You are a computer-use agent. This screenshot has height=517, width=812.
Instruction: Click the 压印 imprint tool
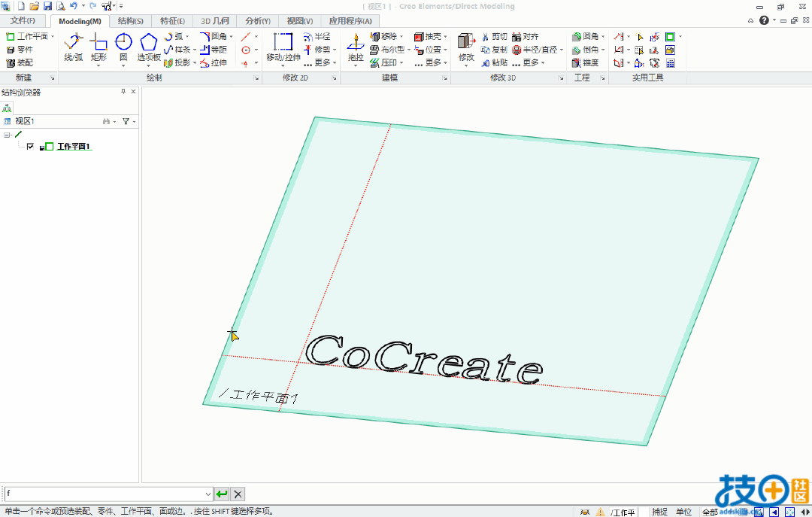(383, 62)
